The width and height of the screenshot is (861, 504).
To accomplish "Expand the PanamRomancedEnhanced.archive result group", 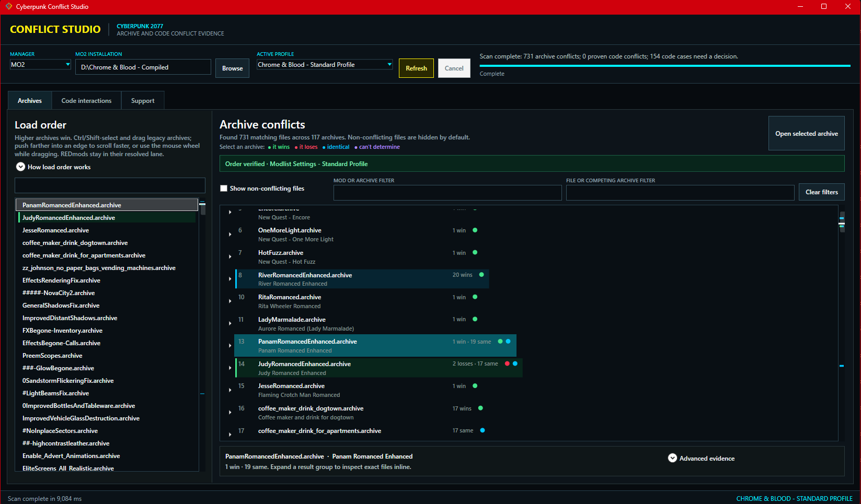I will pyautogui.click(x=230, y=346).
